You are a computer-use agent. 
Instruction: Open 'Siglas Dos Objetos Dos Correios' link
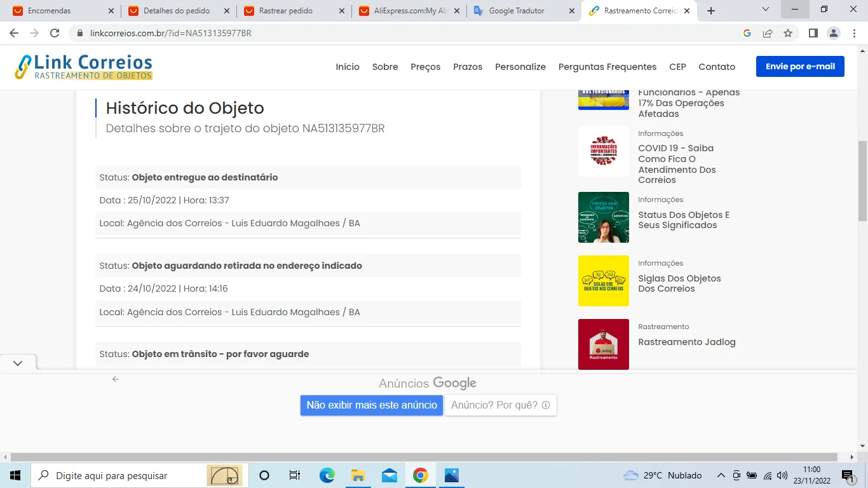pyautogui.click(x=679, y=283)
